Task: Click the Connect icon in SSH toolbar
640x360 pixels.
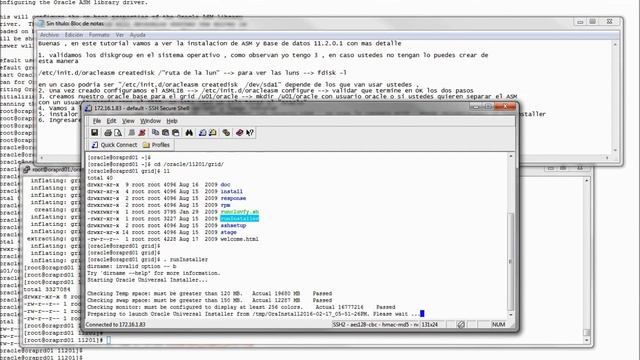Action: point(131,133)
